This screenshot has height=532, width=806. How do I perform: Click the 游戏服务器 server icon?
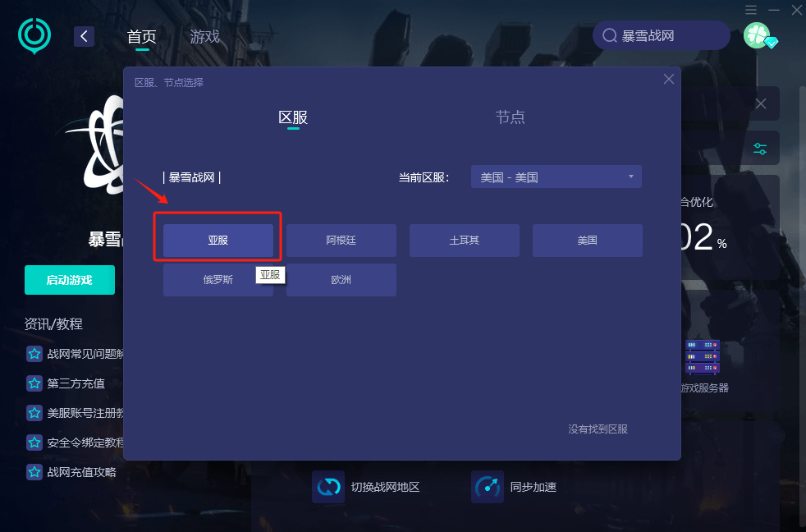click(x=702, y=356)
